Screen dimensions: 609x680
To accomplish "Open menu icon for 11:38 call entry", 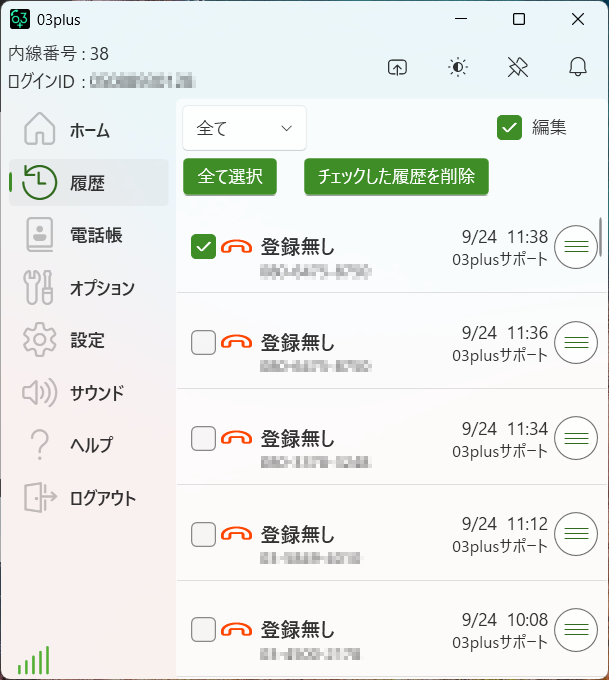I will [x=575, y=246].
